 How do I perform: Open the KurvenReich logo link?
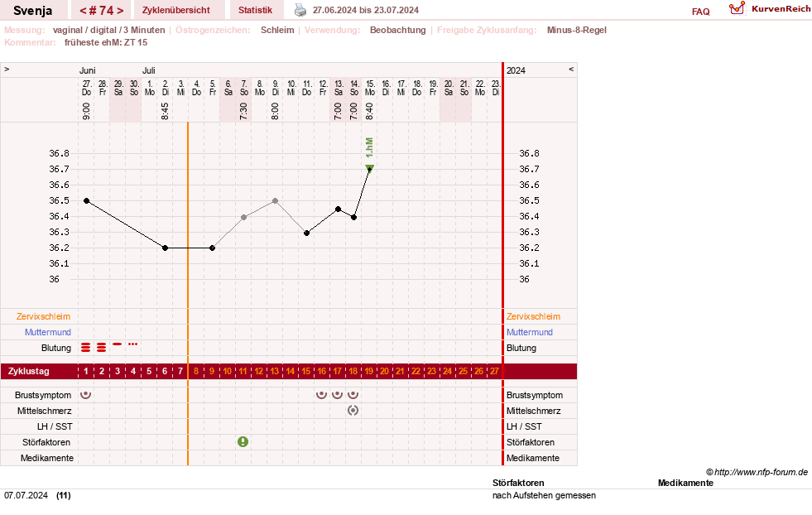[x=769, y=9]
